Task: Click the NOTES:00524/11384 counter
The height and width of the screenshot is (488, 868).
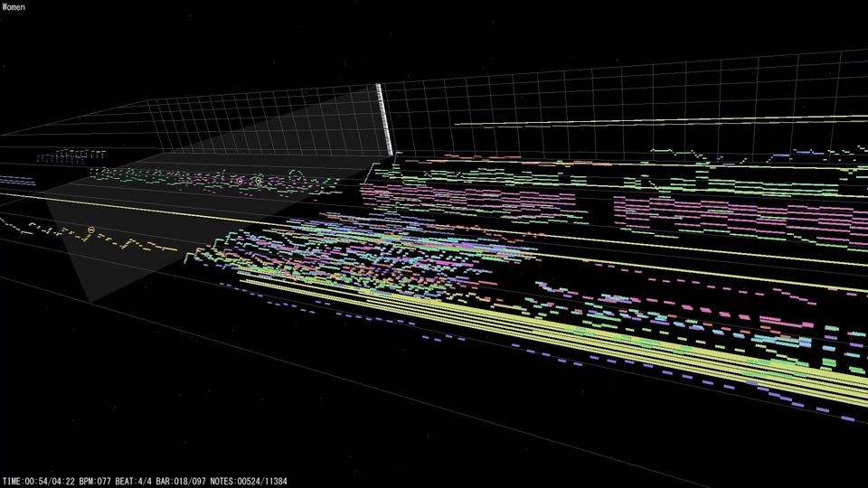Action: (x=249, y=482)
